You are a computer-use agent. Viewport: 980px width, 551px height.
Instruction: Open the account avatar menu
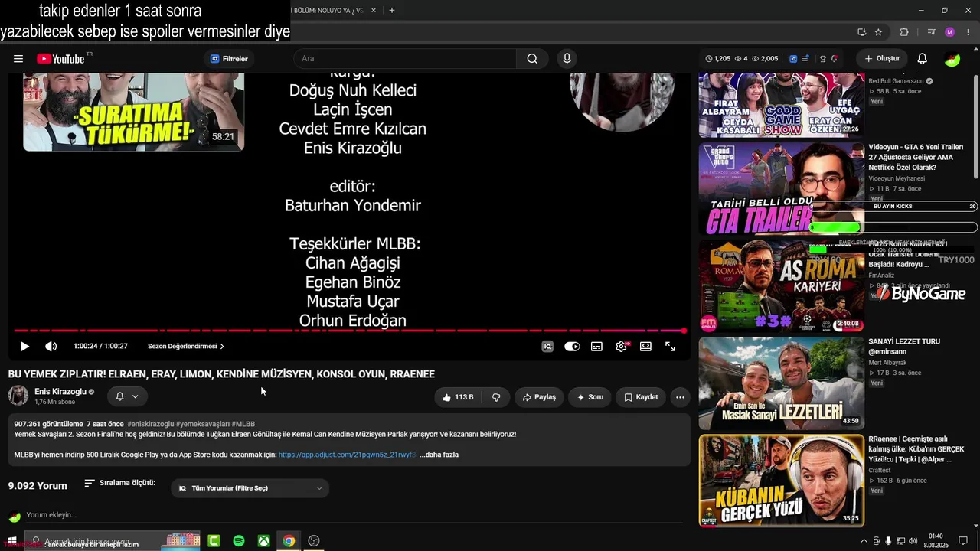(952, 59)
